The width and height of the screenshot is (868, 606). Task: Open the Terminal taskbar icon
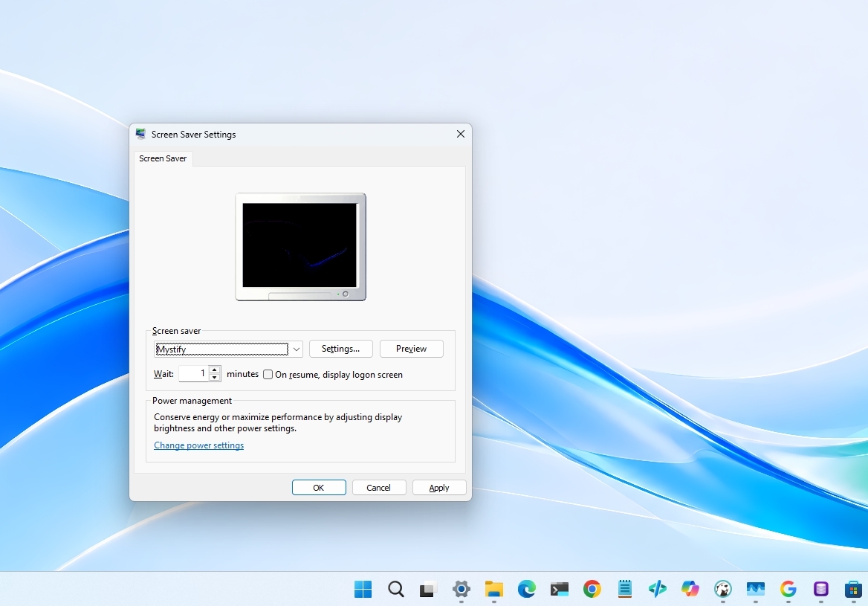pos(559,589)
